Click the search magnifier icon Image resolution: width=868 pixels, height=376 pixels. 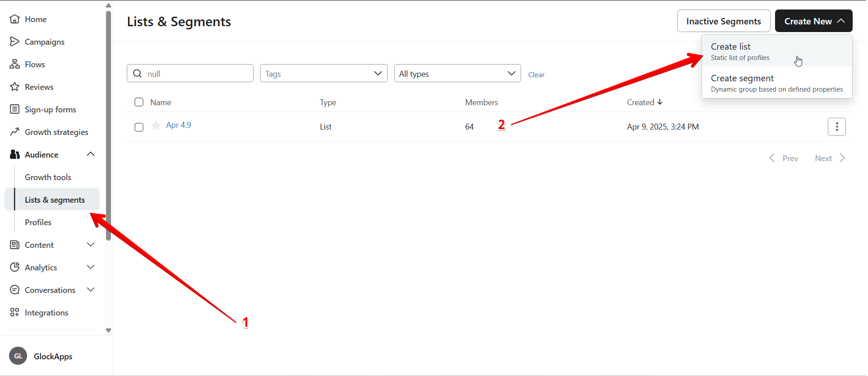(x=138, y=73)
